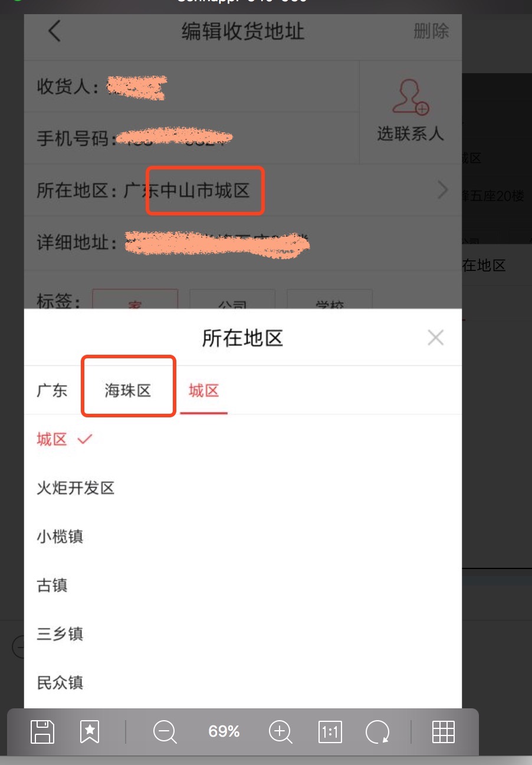Screen dimensions: 532x765
Task: Expand 所在地区 row chevron arrow
Action: point(443,190)
